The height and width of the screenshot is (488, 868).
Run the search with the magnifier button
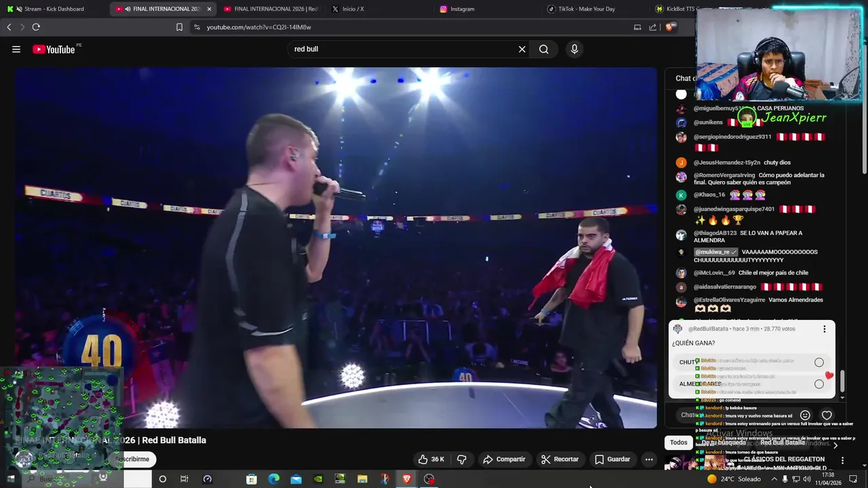[x=544, y=49]
